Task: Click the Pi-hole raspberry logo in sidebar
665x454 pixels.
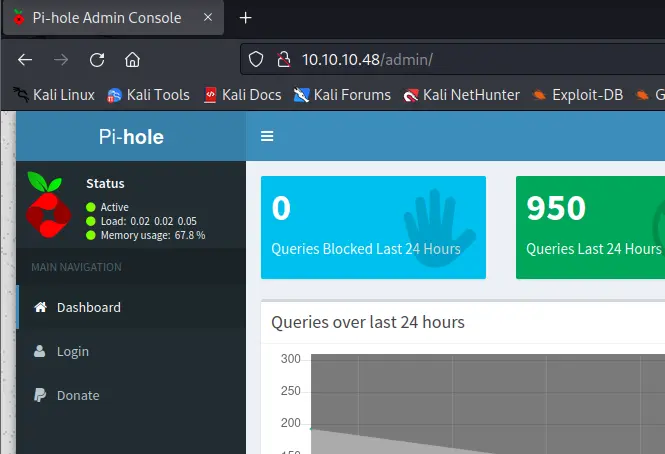Action: tap(48, 205)
